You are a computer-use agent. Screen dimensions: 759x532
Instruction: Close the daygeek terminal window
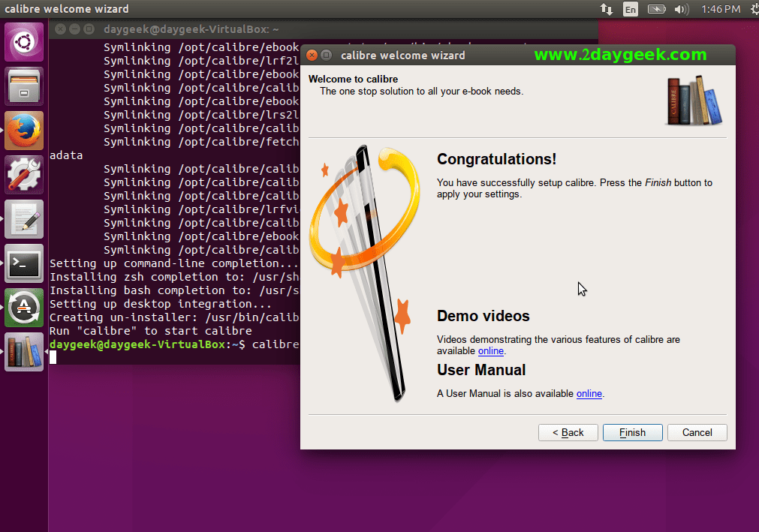(x=60, y=29)
